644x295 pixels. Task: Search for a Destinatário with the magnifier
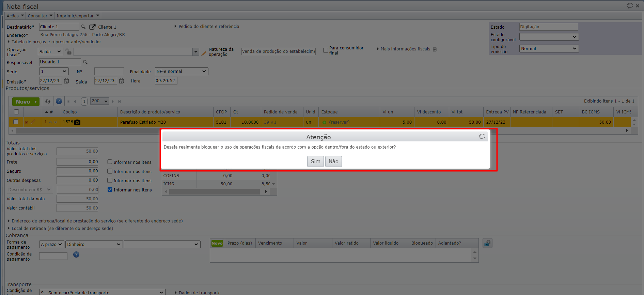(83, 27)
